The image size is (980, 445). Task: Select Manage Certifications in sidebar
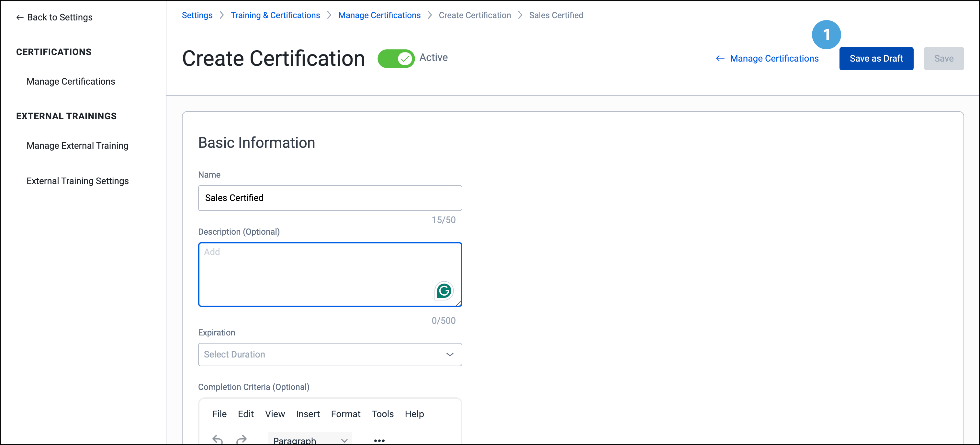coord(71,82)
